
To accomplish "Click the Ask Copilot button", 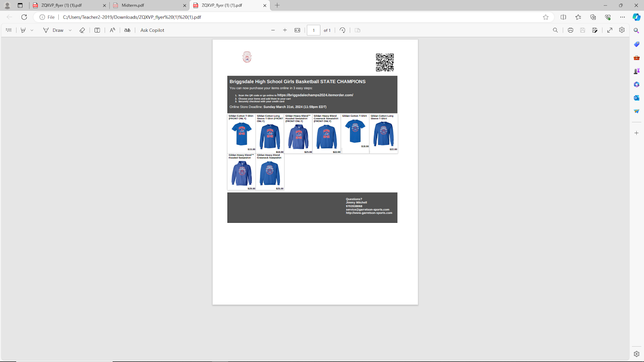I will click(152, 30).
